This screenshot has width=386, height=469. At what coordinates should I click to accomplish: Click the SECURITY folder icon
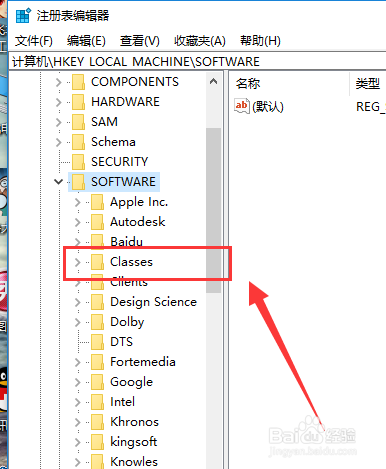78,162
